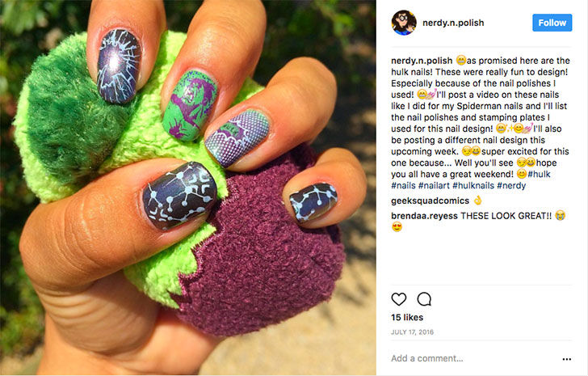Follow the nerdy.n.polish account
Image resolution: width=588 pixels, height=376 pixels.
click(x=552, y=23)
